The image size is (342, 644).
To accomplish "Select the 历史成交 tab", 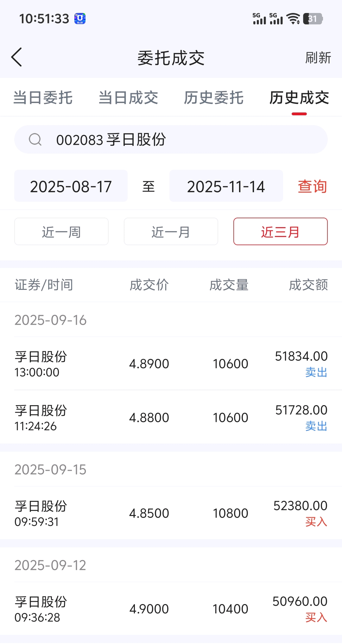I will (x=299, y=98).
